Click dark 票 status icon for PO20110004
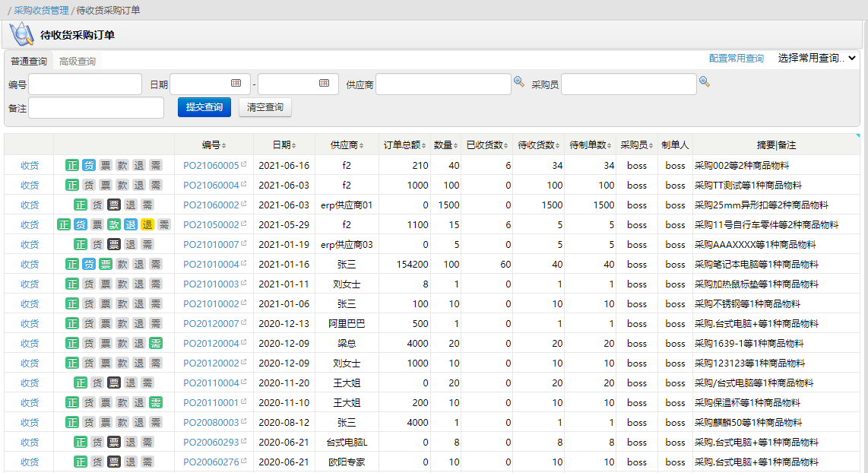Screen dimensions: 868x473 114,383
